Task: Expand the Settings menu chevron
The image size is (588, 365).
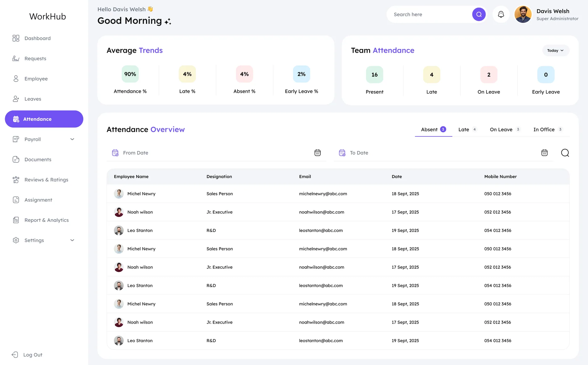Action: point(72,240)
